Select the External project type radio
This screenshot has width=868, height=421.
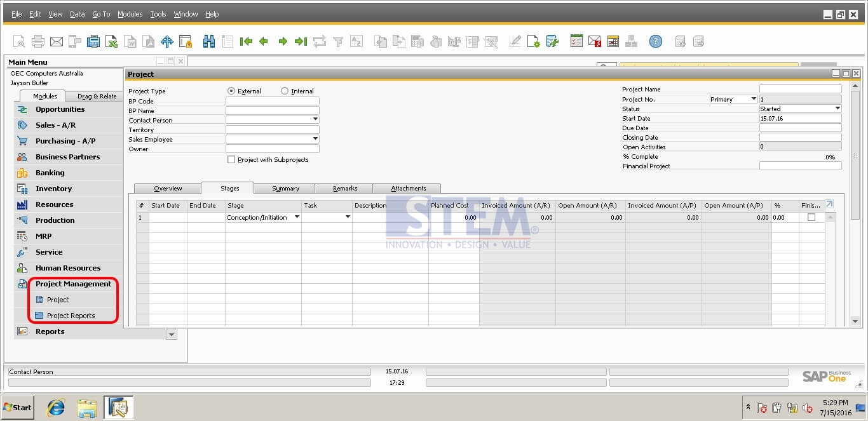click(231, 91)
